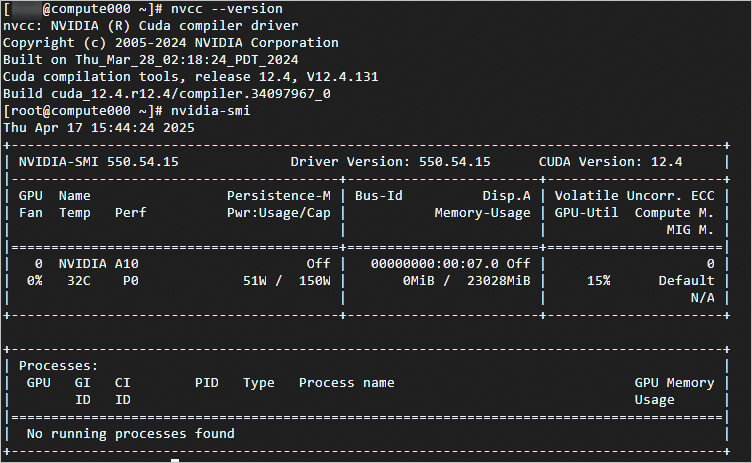Click the 'Temp' column header
Viewport: 752px width, 463px height.
(x=74, y=213)
